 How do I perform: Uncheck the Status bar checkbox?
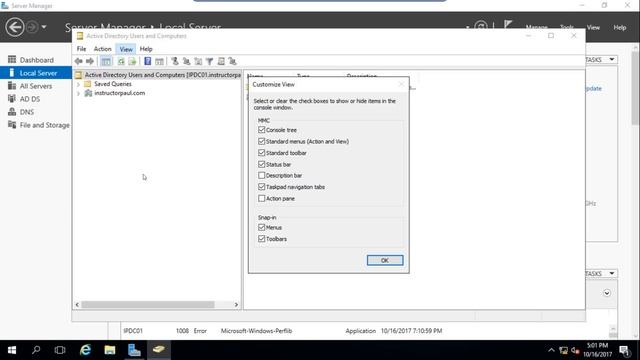[x=262, y=164]
